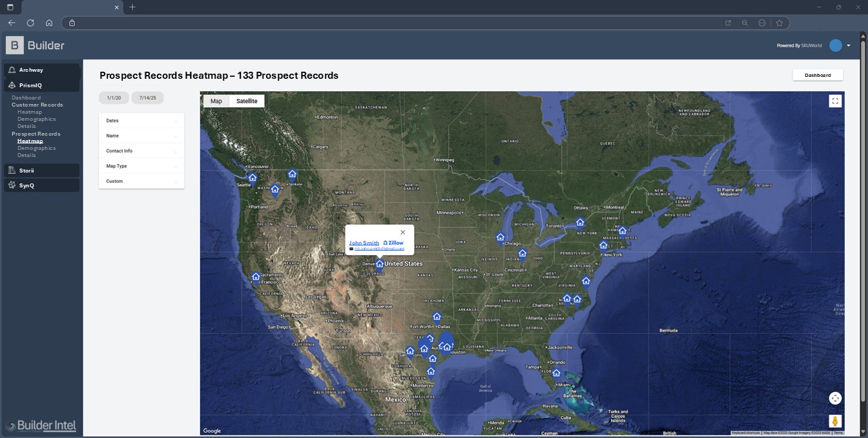Switch map to Map view
The height and width of the screenshot is (438, 868).
(216, 101)
